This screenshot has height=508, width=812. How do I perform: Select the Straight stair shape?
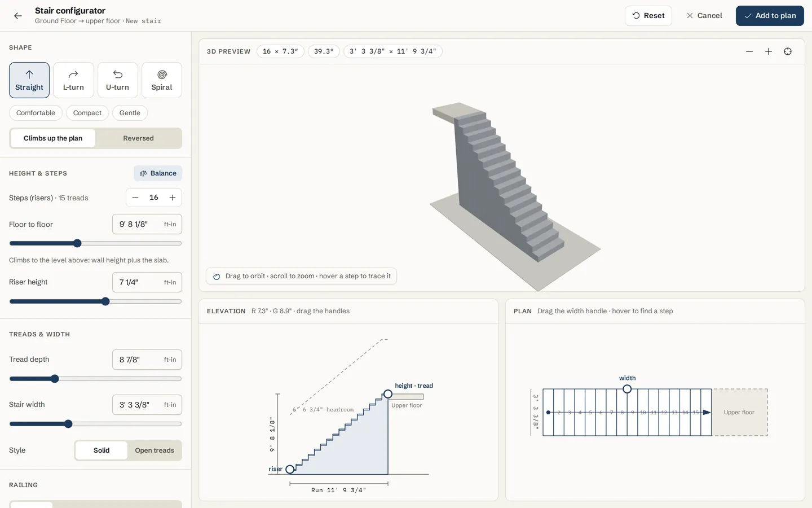[29, 80]
